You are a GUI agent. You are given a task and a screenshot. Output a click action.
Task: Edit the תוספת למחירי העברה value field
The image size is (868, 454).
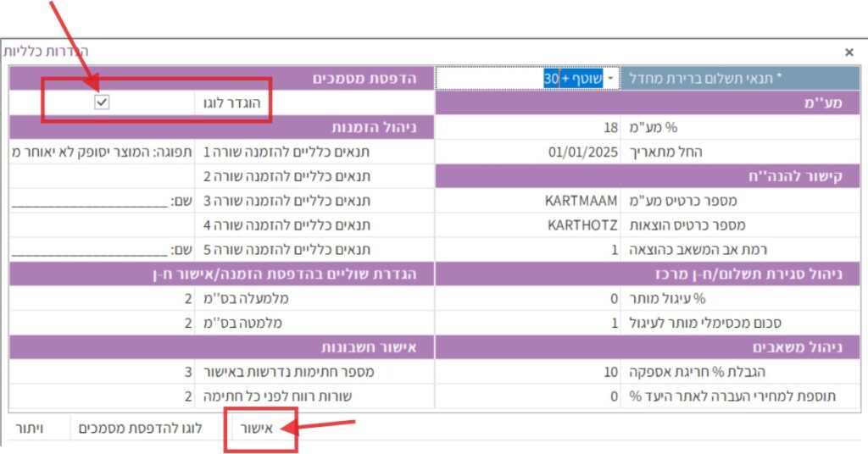(x=527, y=396)
